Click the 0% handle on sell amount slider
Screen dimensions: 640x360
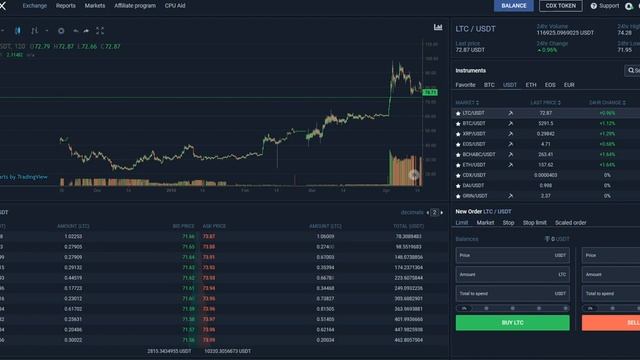pyautogui.click(x=590, y=308)
